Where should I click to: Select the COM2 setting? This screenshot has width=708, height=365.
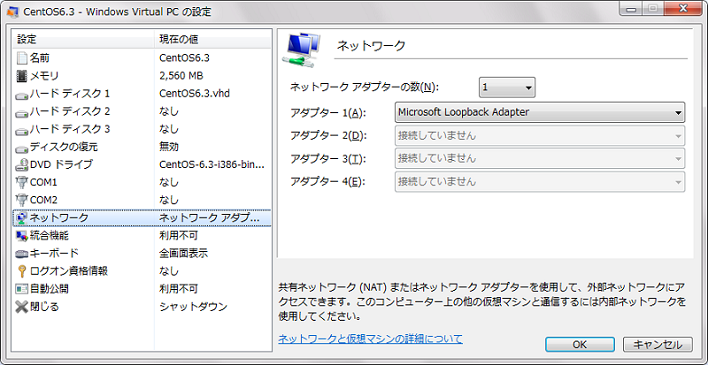(142, 200)
